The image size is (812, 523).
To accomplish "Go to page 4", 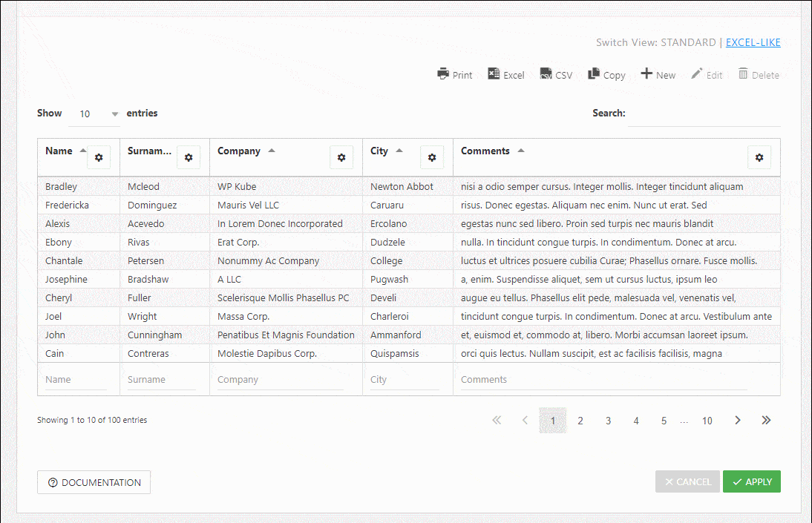I will point(636,421).
